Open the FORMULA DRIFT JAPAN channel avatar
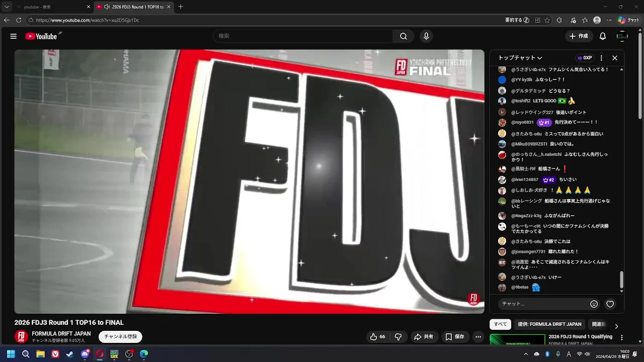Image resolution: width=644 pixels, height=362 pixels. tap(21, 336)
